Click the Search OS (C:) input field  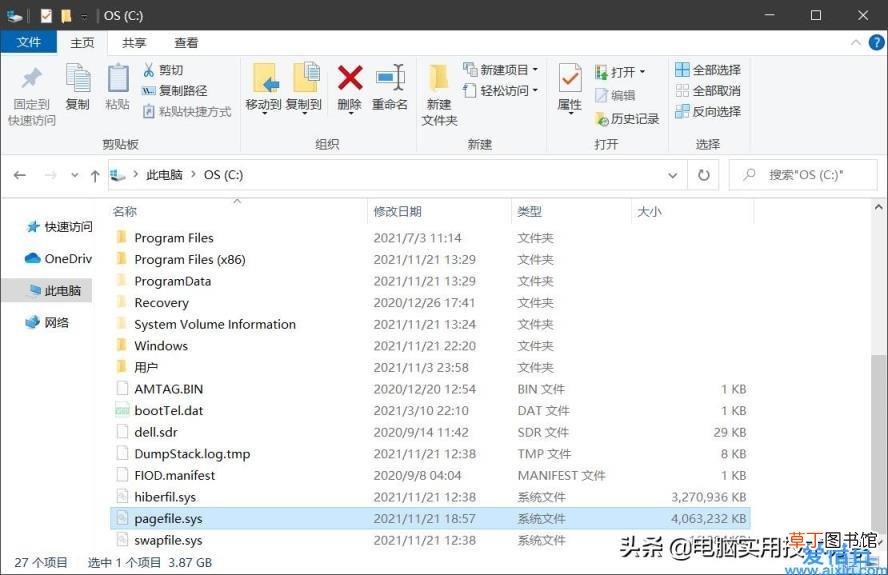tap(803, 175)
